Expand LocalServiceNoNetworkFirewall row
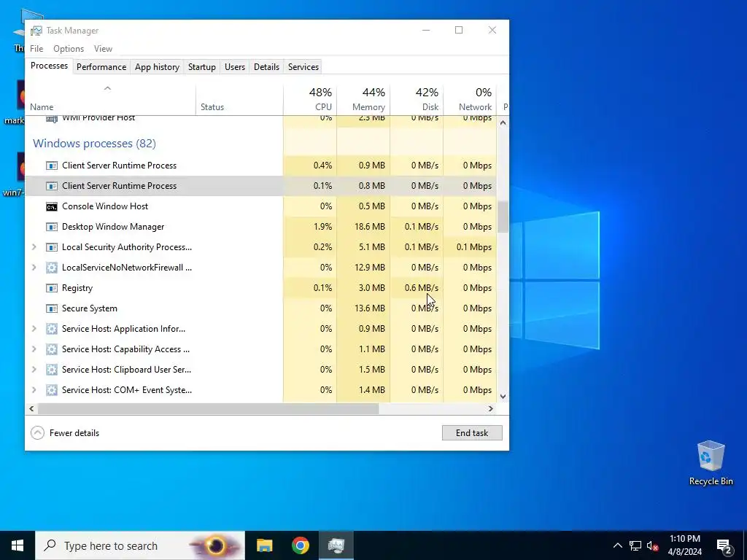 tap(34, 268)
